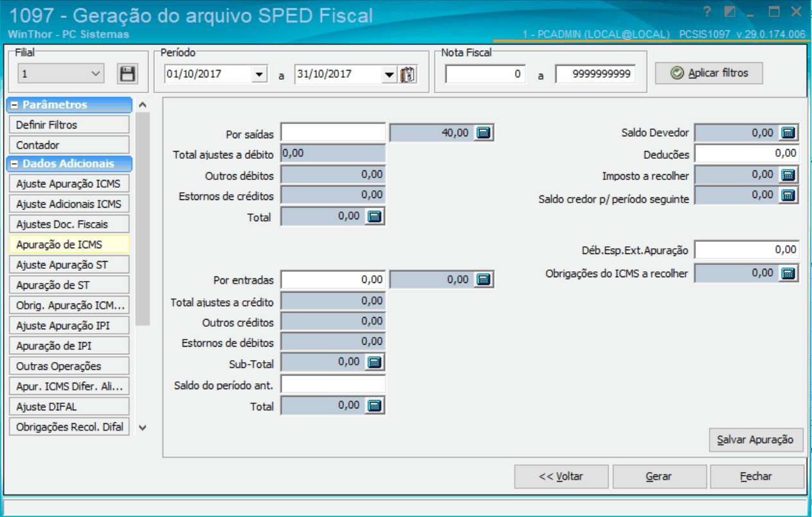Collapse the Dados Adicionais section
The image size is (812, 517).
14,165
